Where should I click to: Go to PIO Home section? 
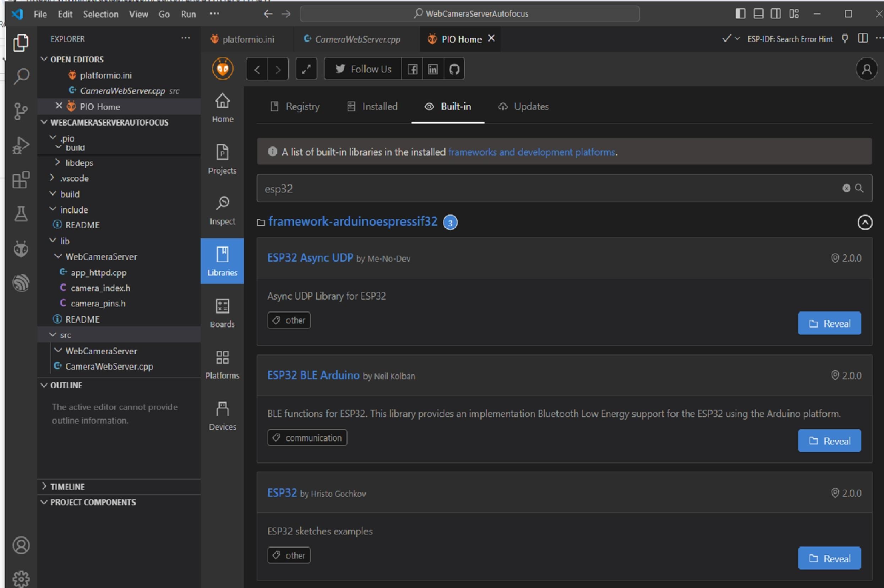(222, 108)
